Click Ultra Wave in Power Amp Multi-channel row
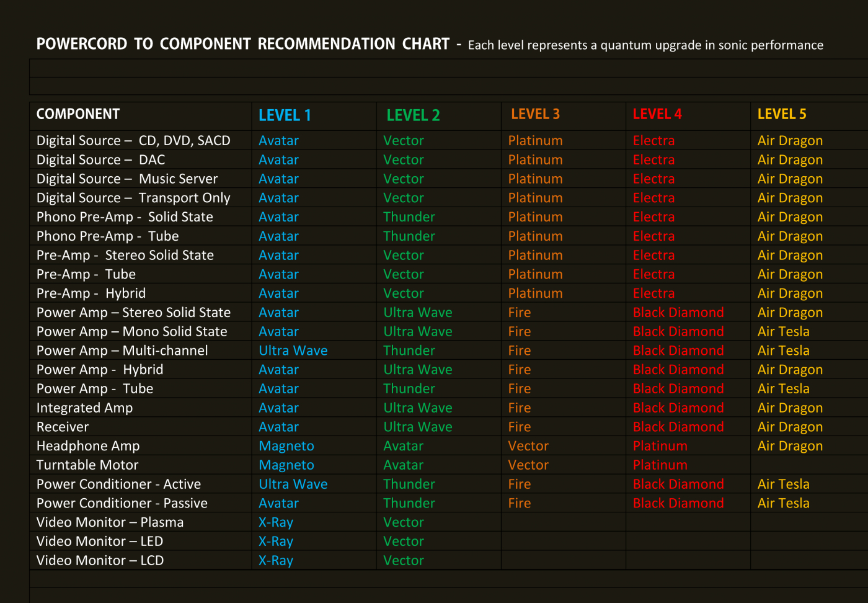The height and width of the screenshot is (603, 868). pos(293,351)
